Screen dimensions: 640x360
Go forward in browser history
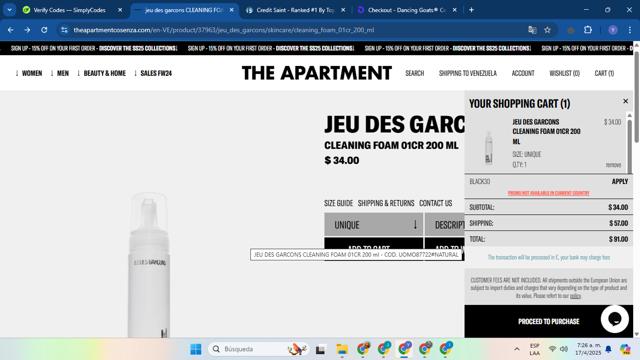27,30
